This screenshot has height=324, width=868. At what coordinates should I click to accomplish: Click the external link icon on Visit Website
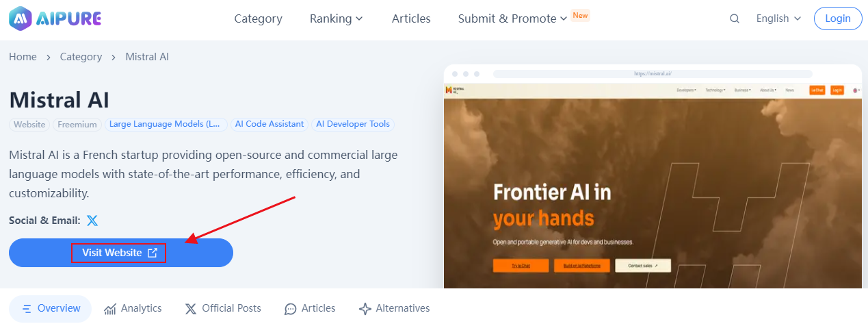(153, 253)
